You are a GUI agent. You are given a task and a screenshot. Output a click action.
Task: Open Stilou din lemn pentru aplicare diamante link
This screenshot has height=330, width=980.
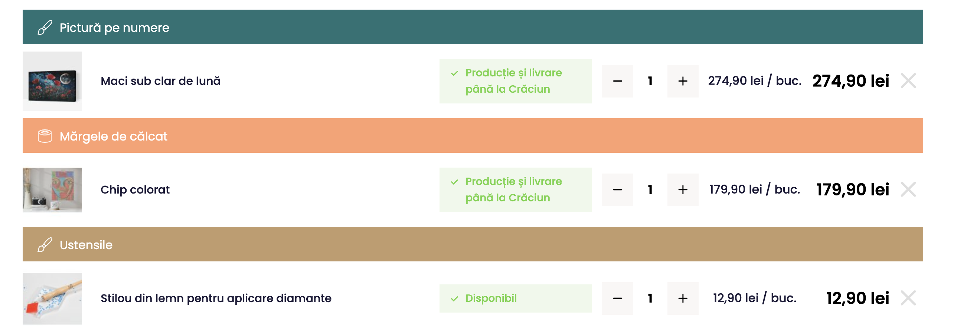(x=216, y=298)
